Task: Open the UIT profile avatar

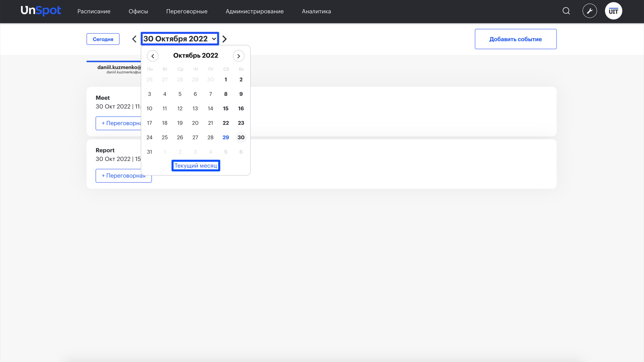Action: pos(613,11)
